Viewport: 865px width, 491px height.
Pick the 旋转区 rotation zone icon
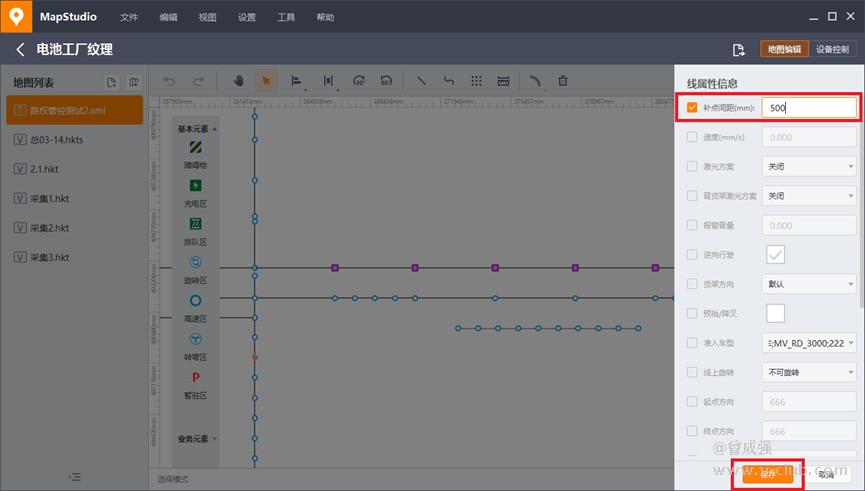[x=195, y=262]
